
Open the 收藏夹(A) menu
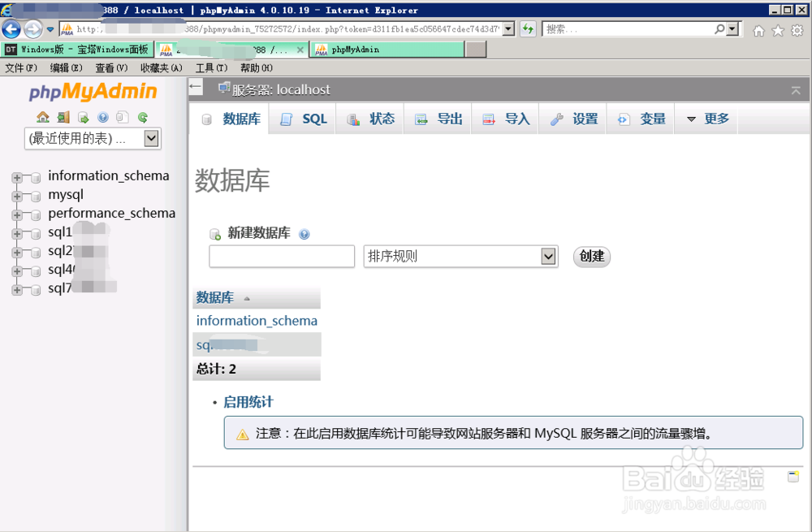pyautogui.click(x=161, y=68)
